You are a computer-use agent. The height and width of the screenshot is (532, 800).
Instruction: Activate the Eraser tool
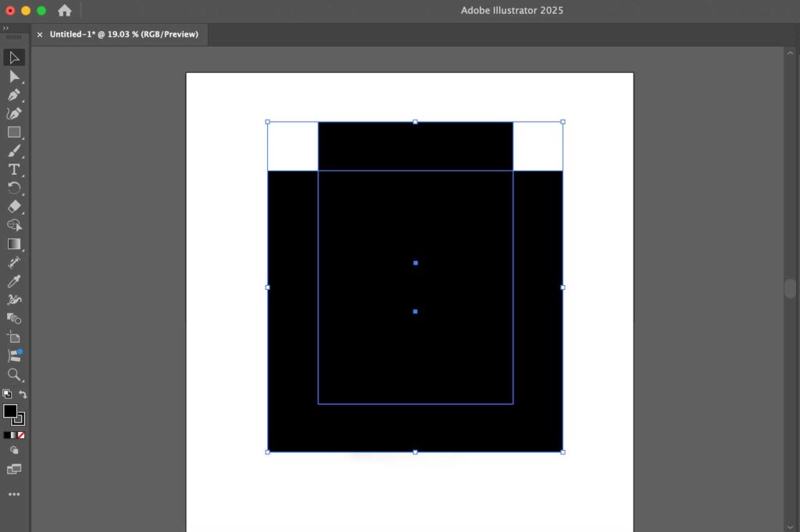14,207
